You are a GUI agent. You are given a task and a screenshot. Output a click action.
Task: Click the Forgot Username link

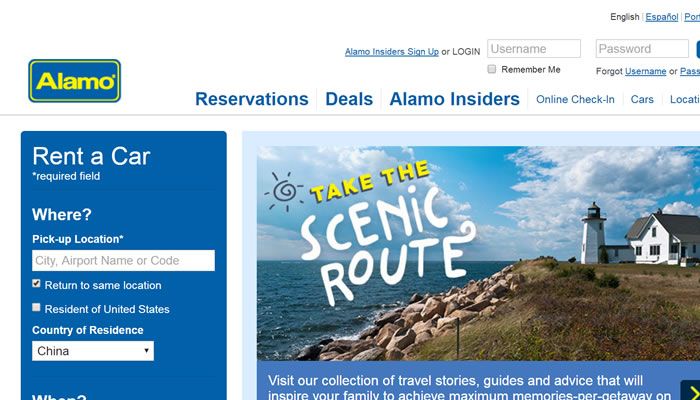tap(645, 71)
